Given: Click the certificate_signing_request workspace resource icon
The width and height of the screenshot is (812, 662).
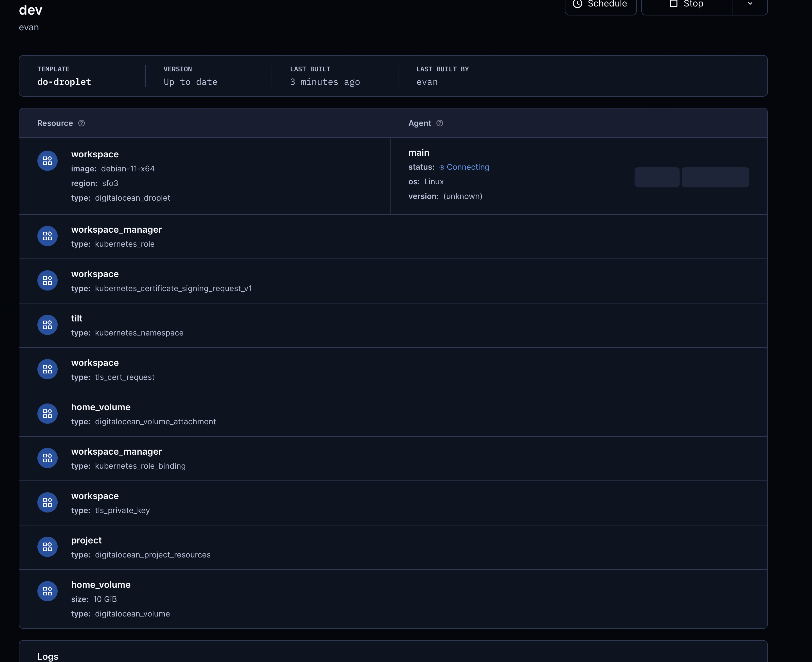Looking at the screenshot, I should click(47, 280).
